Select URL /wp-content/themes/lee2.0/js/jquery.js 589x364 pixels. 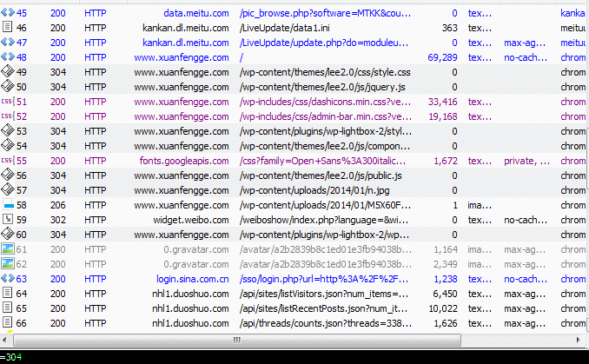coord(322,87)
